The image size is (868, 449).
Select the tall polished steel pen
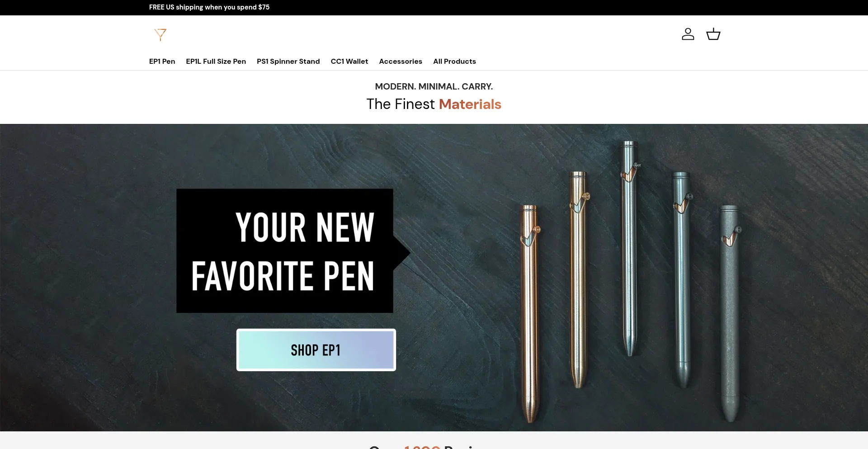(629, 248)
